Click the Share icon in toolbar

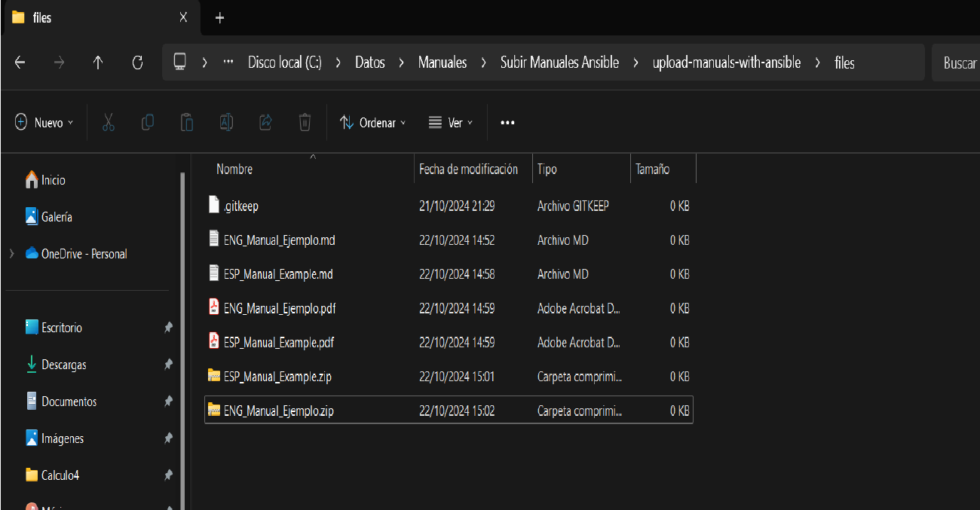pos(265,122)
